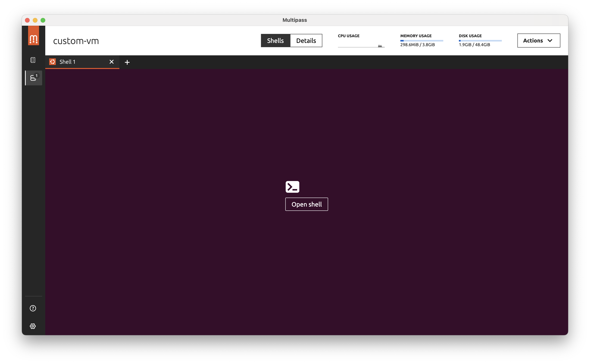This screenshot has width=590, height=364.
Task: Minimize the window with yellow button
Action: pos(35,20)
